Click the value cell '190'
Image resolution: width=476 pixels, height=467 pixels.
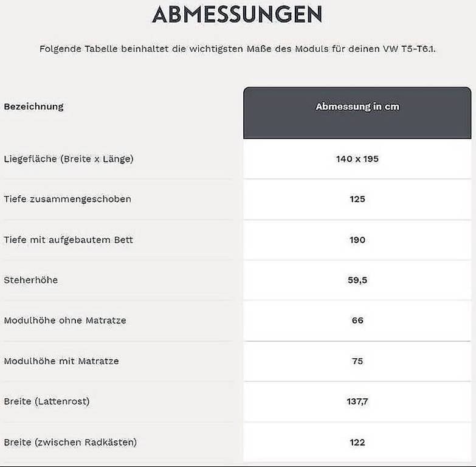[x=357, y=240]
